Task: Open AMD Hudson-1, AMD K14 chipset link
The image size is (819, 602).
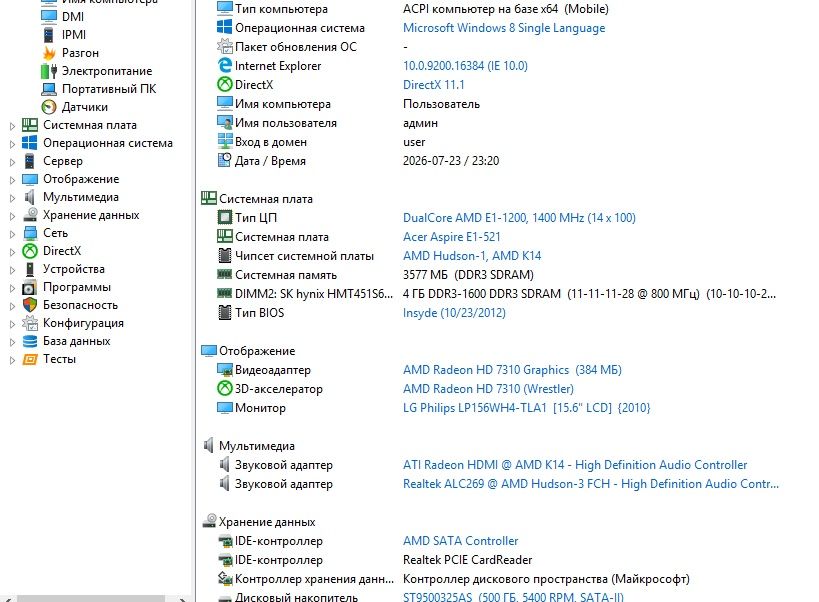Action: tap(472, 256)
